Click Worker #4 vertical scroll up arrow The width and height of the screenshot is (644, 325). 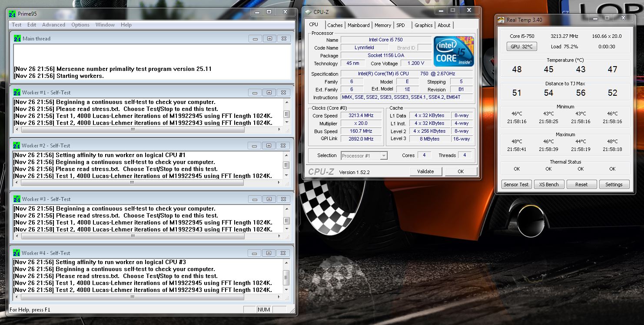pos(286,263)
